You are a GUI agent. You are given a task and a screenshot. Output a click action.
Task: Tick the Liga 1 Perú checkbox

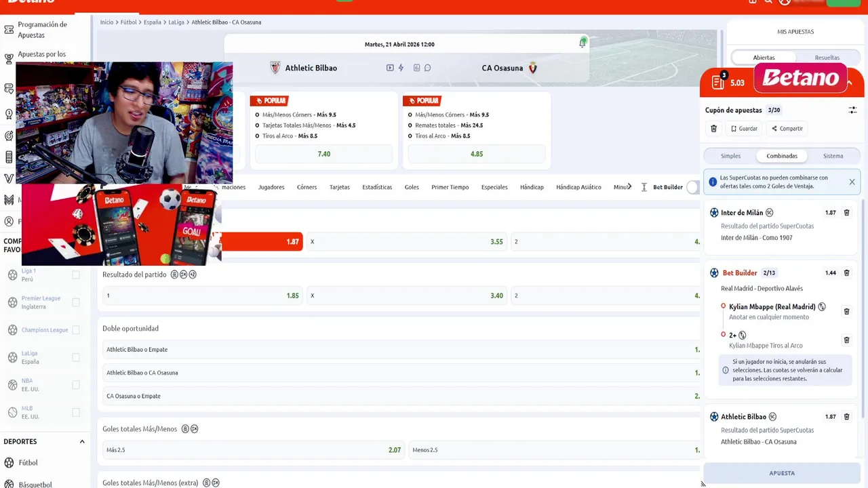[76, 274]
